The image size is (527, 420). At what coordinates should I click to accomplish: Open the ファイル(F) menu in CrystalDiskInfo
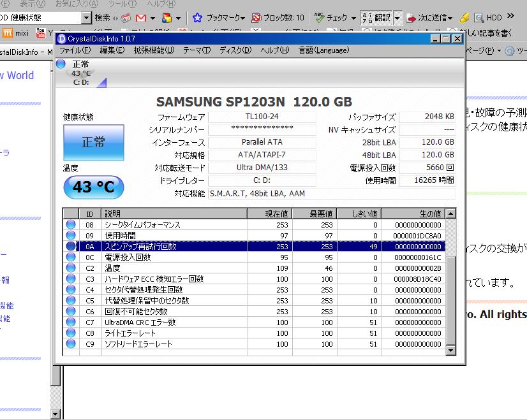[x=75, y=50]
